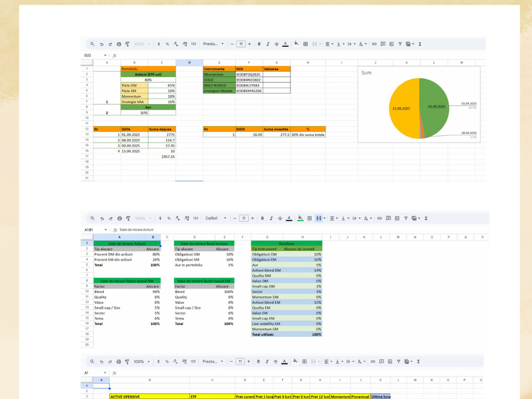532x399 pixels.
Task: Decrease font size in the Calibri sheet toolbar
Action: click(235, 219)
